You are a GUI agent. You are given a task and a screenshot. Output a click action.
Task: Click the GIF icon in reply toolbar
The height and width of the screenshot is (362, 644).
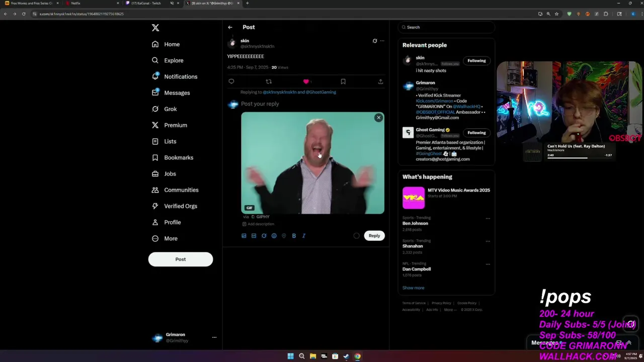coord(254,236)
